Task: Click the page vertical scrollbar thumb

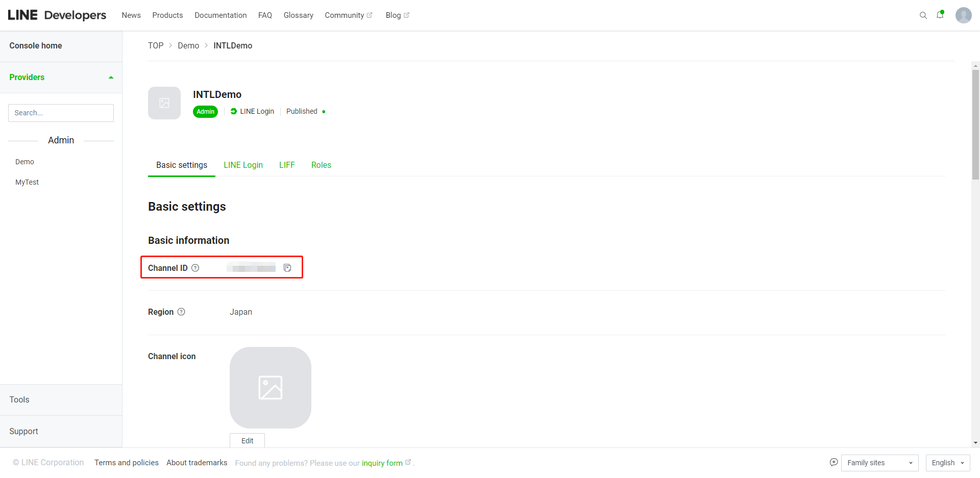Action: click(976, 125)
